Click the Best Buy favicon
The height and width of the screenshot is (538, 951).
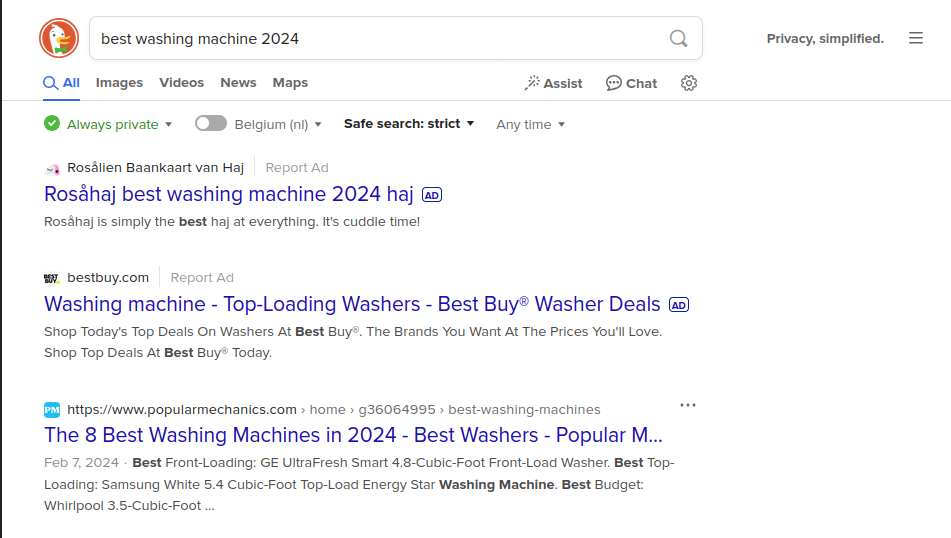52,278
